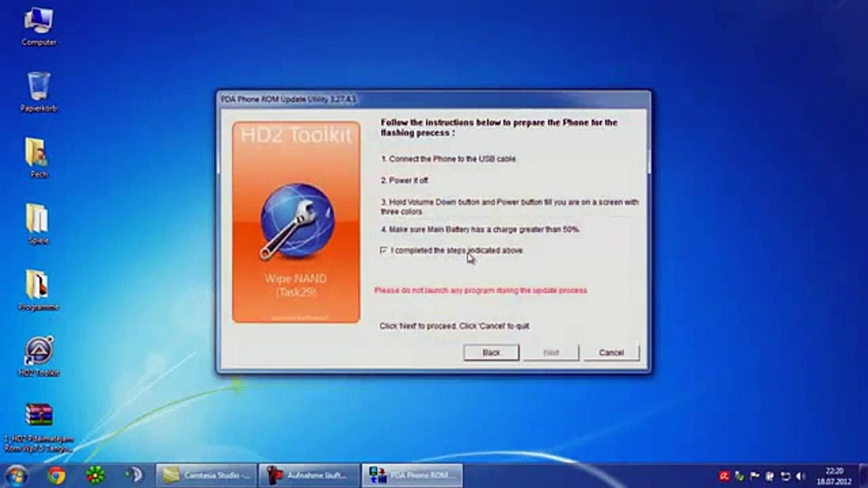Click the red Avira antivirus tray icon
The width and height of the screenshot is (868, 488).
pos(724,476)
